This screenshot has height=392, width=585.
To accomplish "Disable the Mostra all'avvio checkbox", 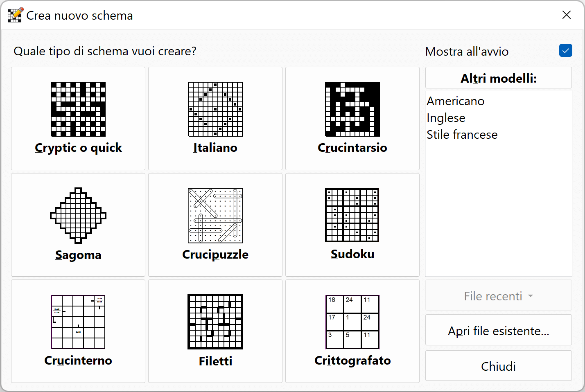I will click(565, 50).
